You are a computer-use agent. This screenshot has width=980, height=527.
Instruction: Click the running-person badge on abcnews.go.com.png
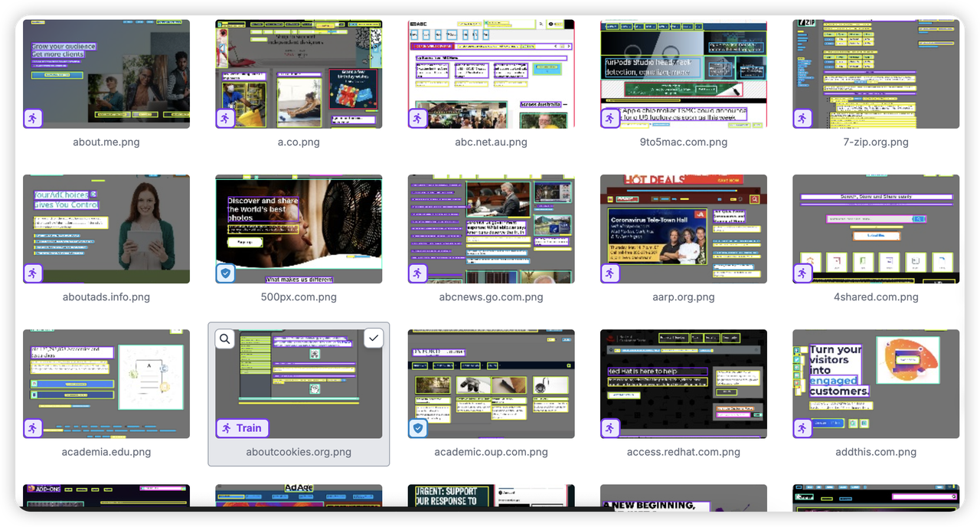point(417,273)
